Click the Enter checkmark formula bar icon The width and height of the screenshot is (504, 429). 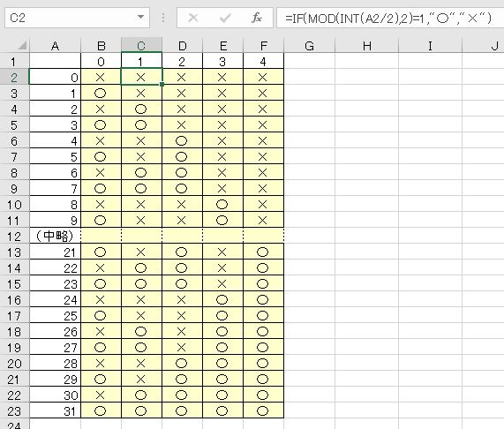[225, 18]
